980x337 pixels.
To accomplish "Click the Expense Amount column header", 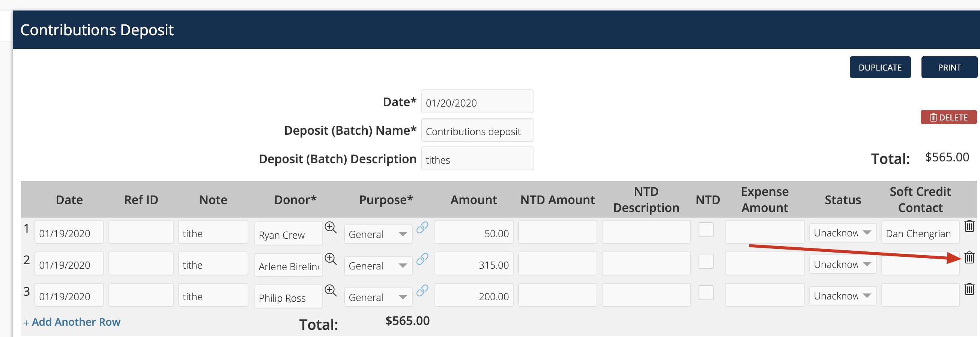I will tap(765, 200).
